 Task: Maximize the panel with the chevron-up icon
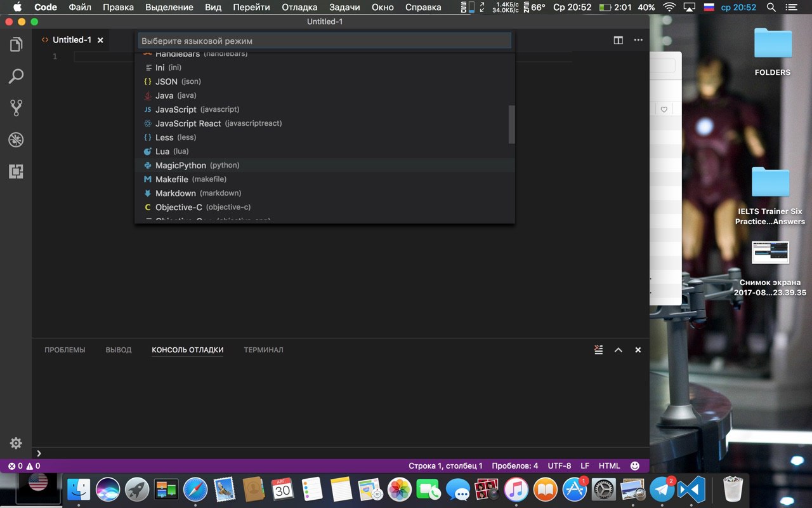[619, 350]
